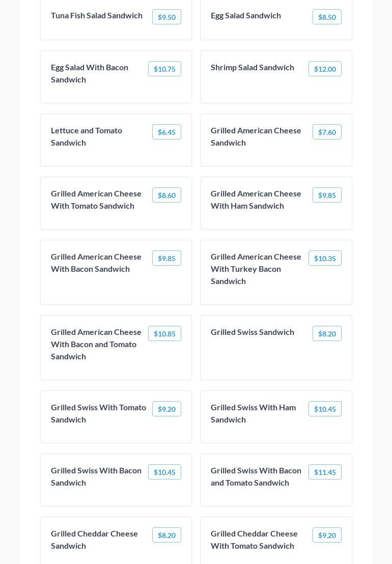Viewport: 392px width, 564px height.
Task: Click the $7.60 Grilled American Cheese price
Action: tap(327, 132)
